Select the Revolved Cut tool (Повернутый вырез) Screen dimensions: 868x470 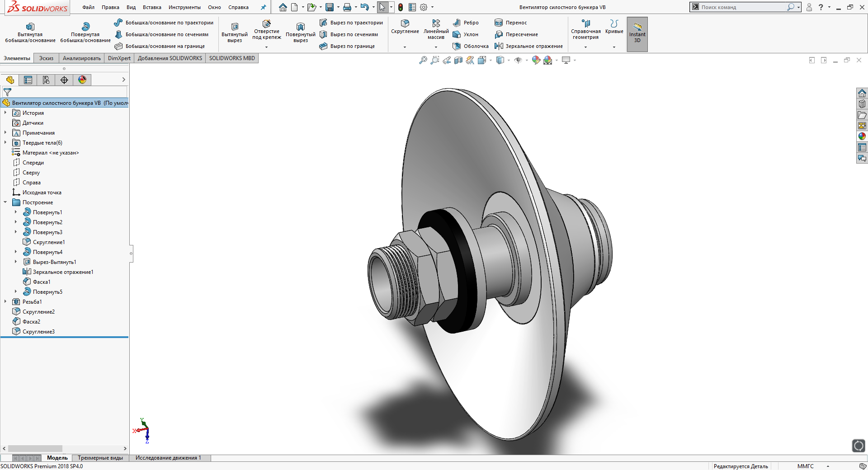tap(300, 28)
